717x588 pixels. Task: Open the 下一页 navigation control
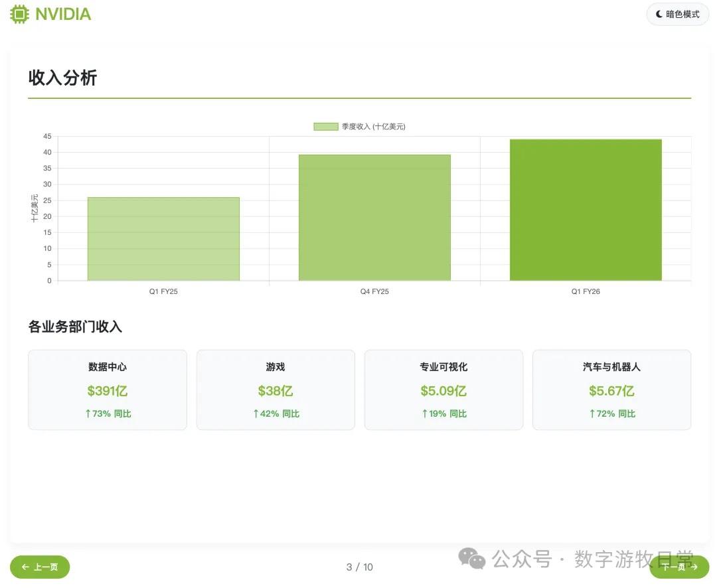coord(678,567)
